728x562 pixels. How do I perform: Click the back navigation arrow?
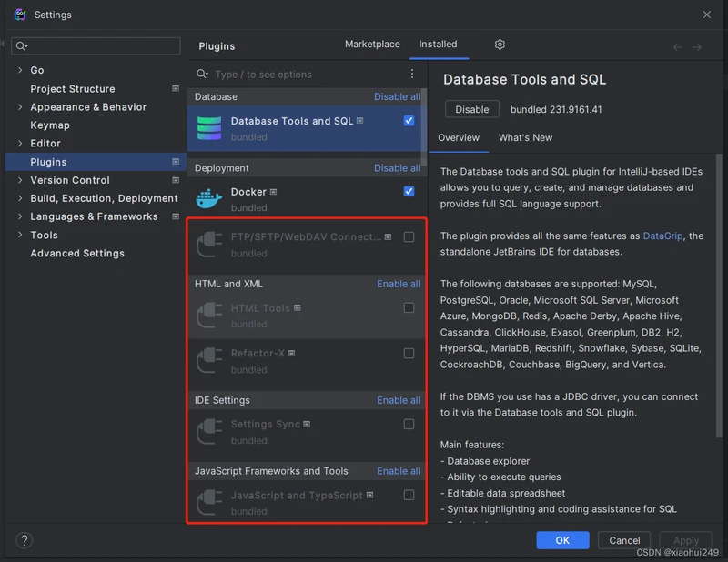[x=677, y=47]
